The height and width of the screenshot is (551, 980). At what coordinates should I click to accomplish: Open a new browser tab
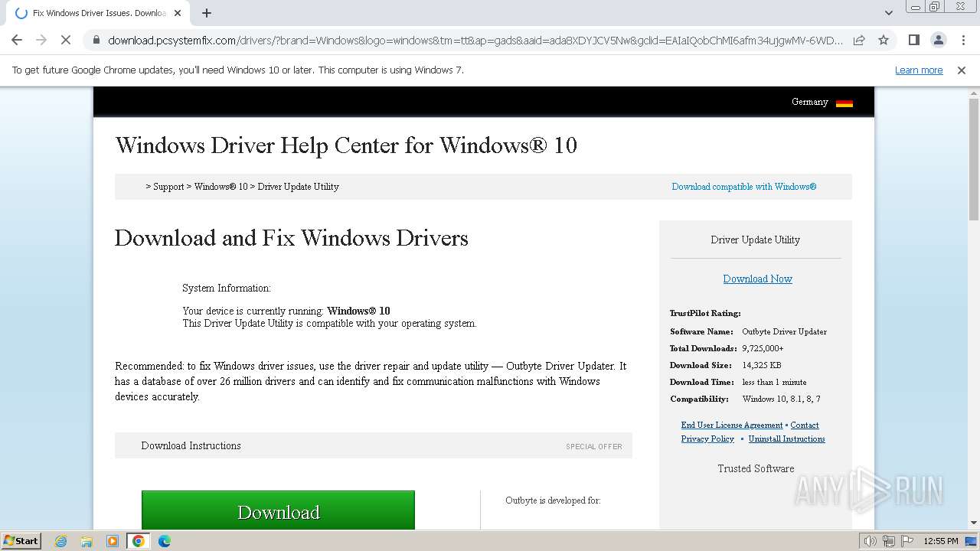click(207, 13)
